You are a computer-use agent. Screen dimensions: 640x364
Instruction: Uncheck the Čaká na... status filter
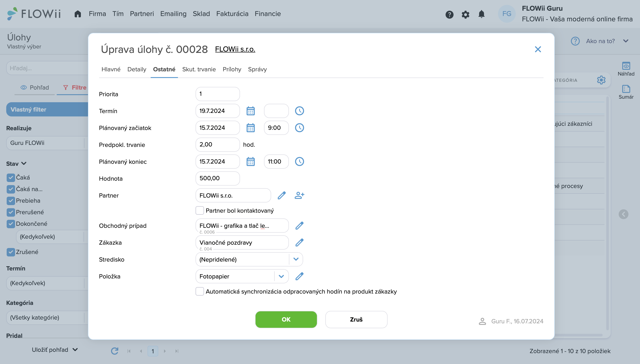click(10, 189)
